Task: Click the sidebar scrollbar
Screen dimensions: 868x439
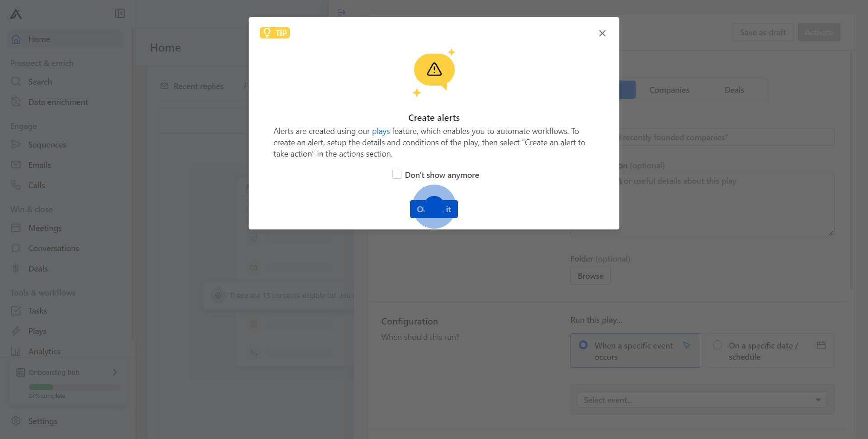Action: click(132, 183)
